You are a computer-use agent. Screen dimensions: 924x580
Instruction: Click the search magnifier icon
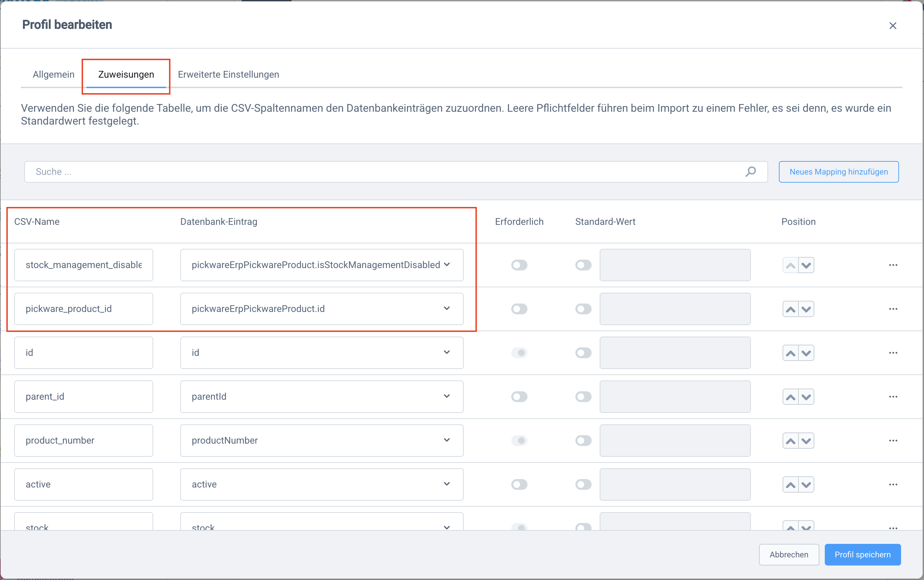(750, 172)
